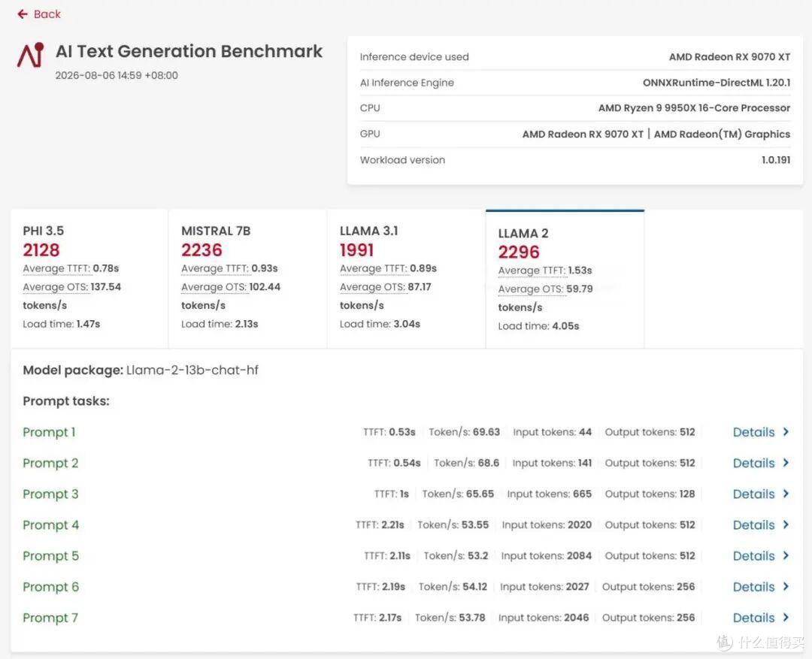Click the Prompt 7 label
The width and height of the screenshot is (812, 659).
(50, 618)
